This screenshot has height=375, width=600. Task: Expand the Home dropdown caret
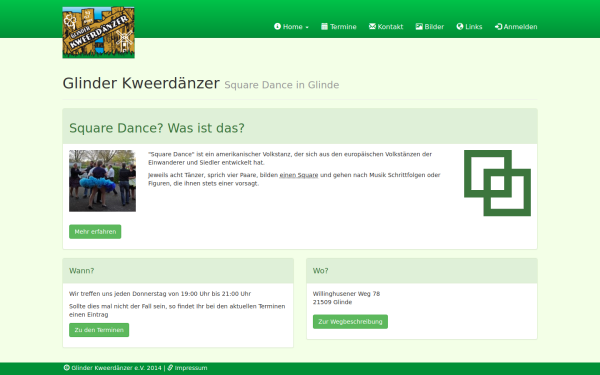(x=307, y=27)
